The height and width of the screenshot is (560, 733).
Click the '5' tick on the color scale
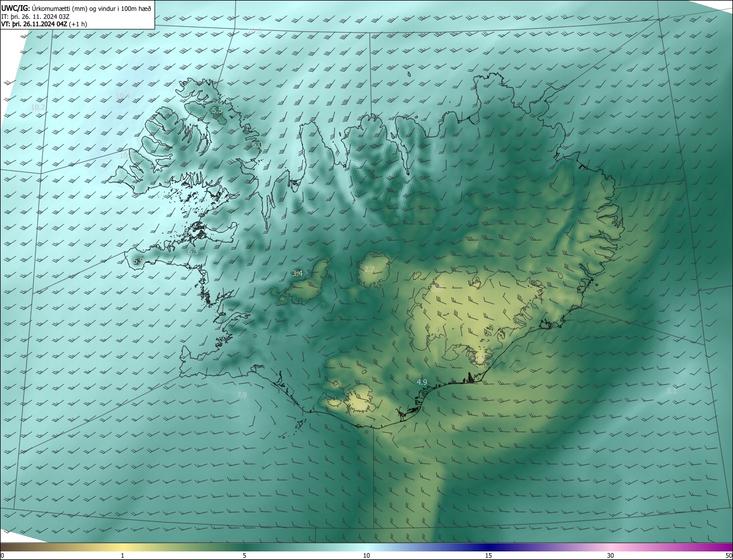245,555
